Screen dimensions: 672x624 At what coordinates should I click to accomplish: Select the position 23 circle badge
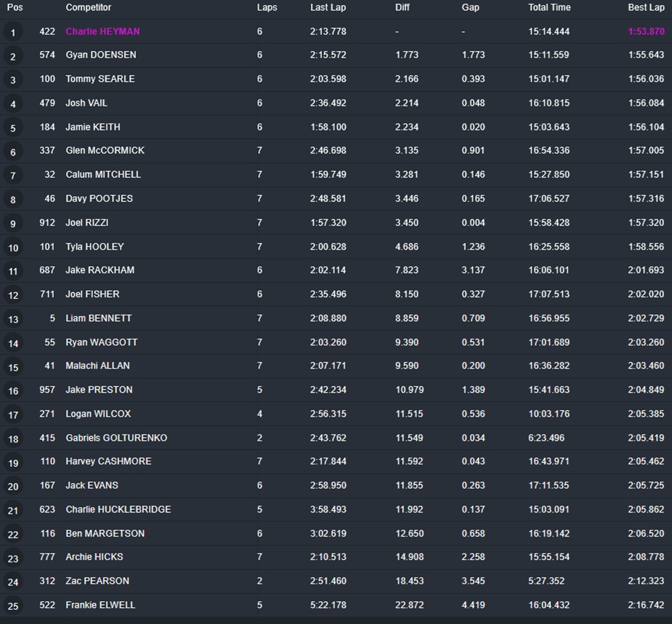click(x=13, y=558)
